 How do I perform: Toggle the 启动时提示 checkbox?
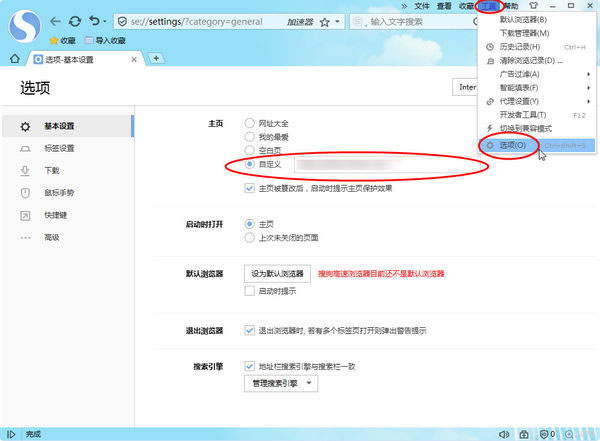[250, 291]
